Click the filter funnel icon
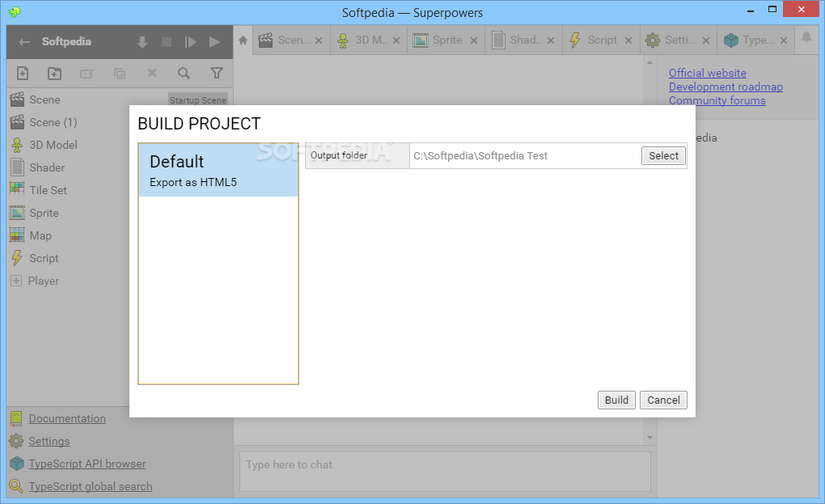This screenshot has height=504, width=825. point(216,73)
